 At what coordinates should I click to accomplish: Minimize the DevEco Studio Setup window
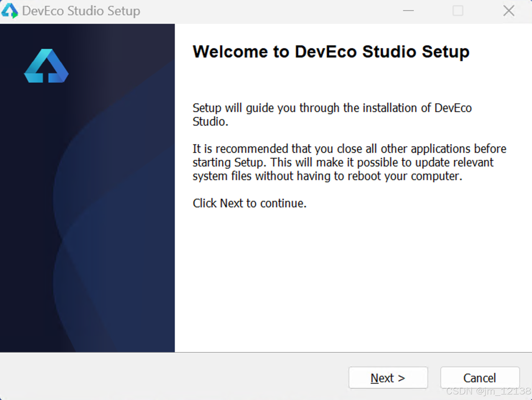(x=408, y=11)
